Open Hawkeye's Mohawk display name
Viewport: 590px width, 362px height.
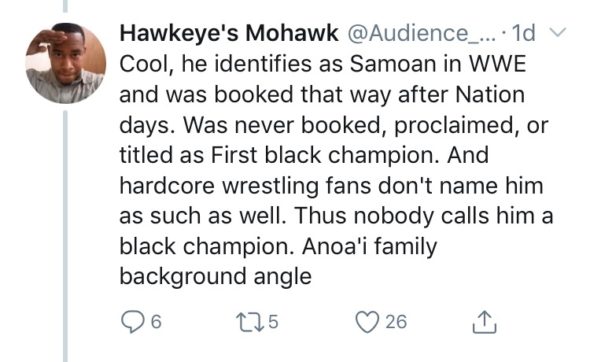229,33
